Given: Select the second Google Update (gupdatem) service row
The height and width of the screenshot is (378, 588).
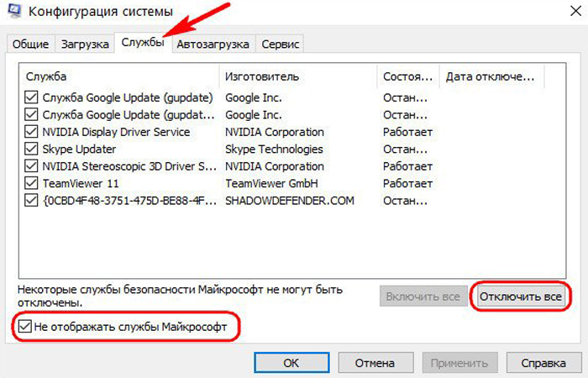Looking at the screenshot, I should [x=128, y=115].
